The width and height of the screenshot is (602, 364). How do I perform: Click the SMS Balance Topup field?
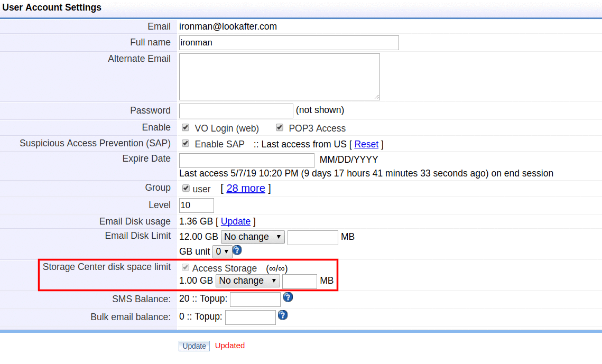tap(255, 300)
